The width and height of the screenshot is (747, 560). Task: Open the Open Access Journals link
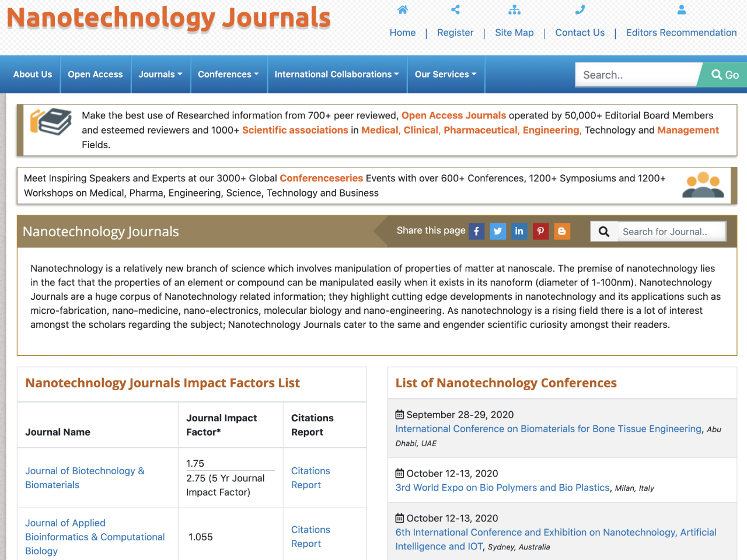[x=453, y=116]
